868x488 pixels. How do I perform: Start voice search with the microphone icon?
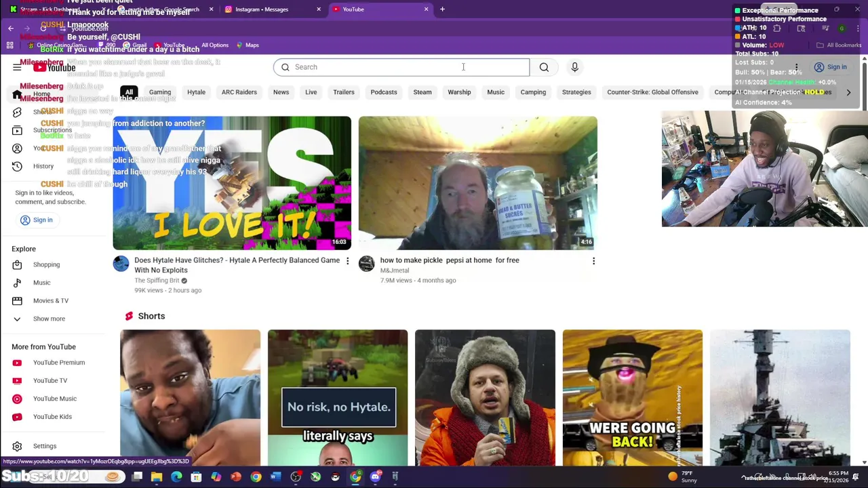(574, 67)
